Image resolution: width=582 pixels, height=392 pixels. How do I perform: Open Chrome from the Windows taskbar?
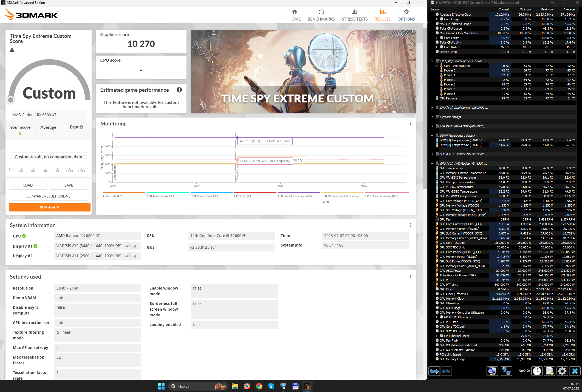click(259, 386)
